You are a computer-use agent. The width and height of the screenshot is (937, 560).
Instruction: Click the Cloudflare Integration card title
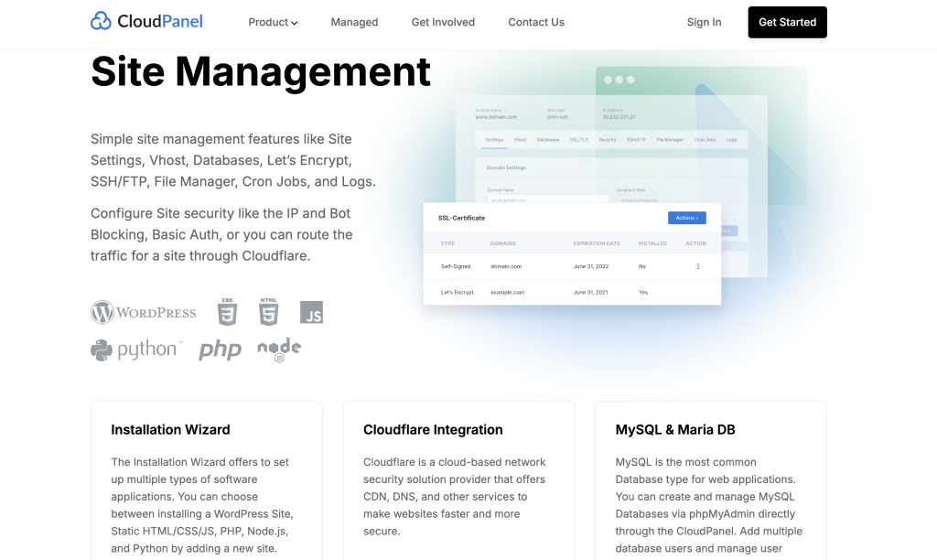(433, 430)
